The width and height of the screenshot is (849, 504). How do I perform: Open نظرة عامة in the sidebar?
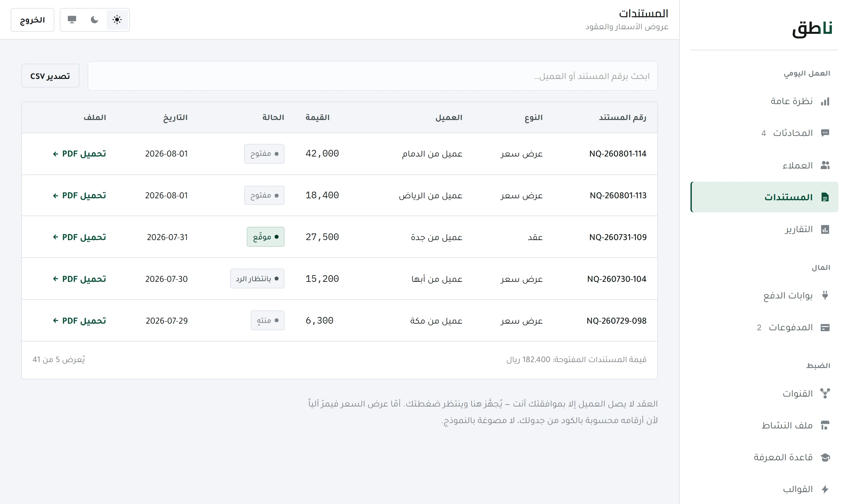[764, 101]
